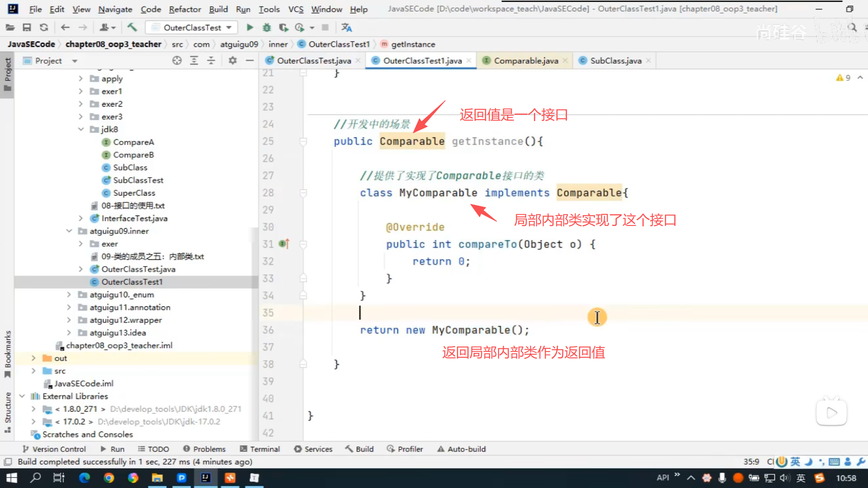This screenshot has width=868, height=488.
Task: Open the Terminal tool window
Action: pyautogui.click(x=260, y=449)
